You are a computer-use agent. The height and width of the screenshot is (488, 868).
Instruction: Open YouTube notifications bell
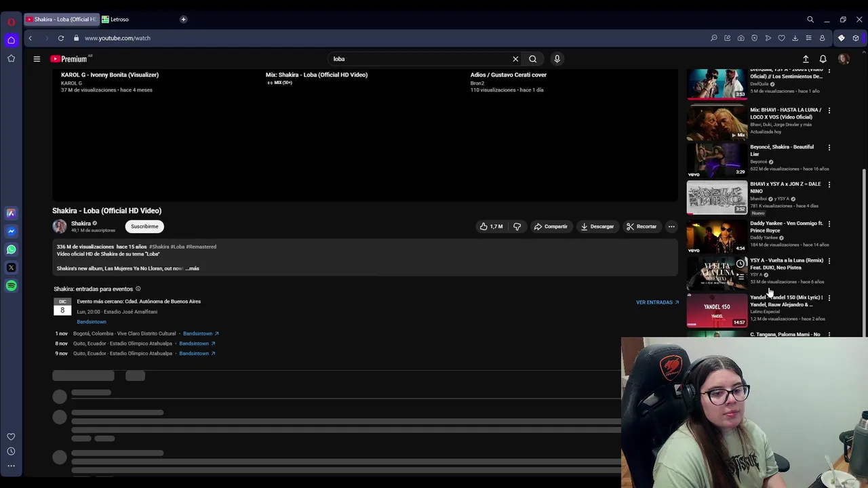(x=823, y=59)
